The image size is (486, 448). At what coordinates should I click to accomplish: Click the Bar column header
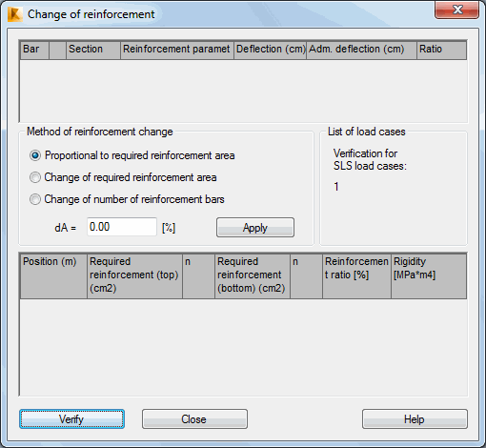pos(34,50)
